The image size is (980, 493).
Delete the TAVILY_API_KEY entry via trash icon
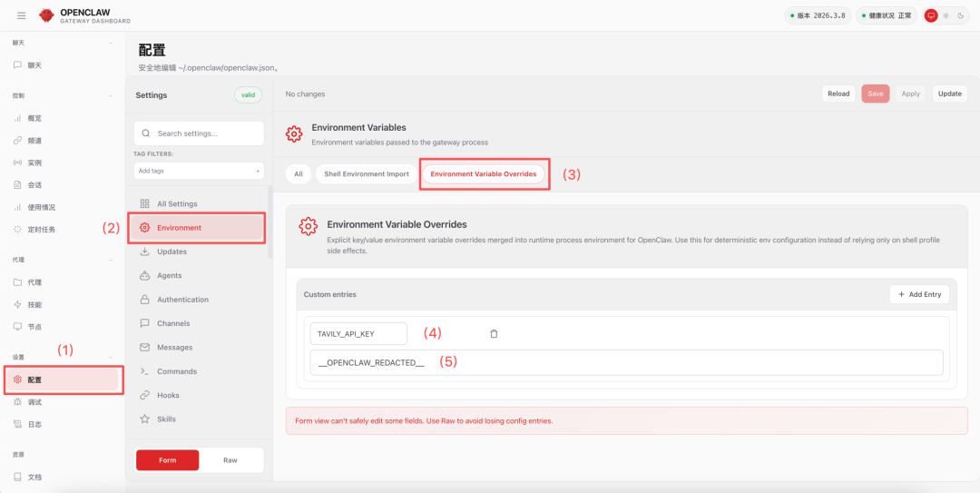tap(494, 333)
